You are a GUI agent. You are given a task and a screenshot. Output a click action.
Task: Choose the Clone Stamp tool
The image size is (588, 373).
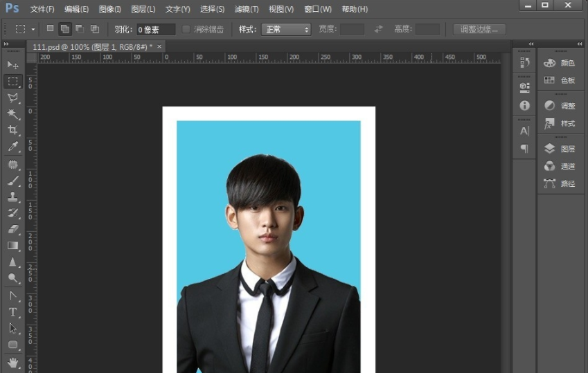tap(12, 197)
